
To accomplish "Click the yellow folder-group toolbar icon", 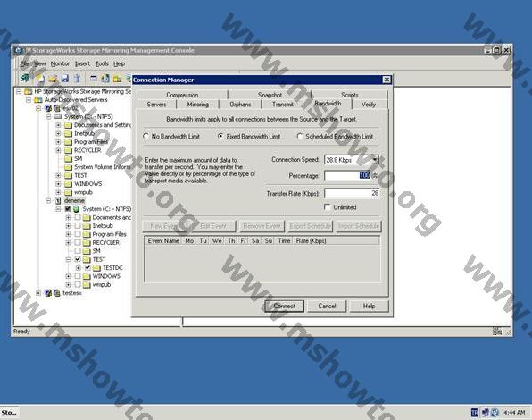I will 118,79.
